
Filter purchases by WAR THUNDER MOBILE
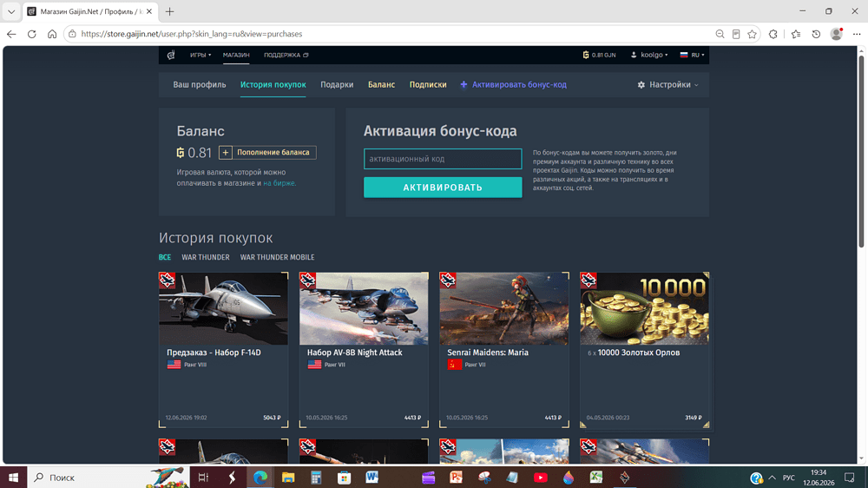tap(278, 257)
